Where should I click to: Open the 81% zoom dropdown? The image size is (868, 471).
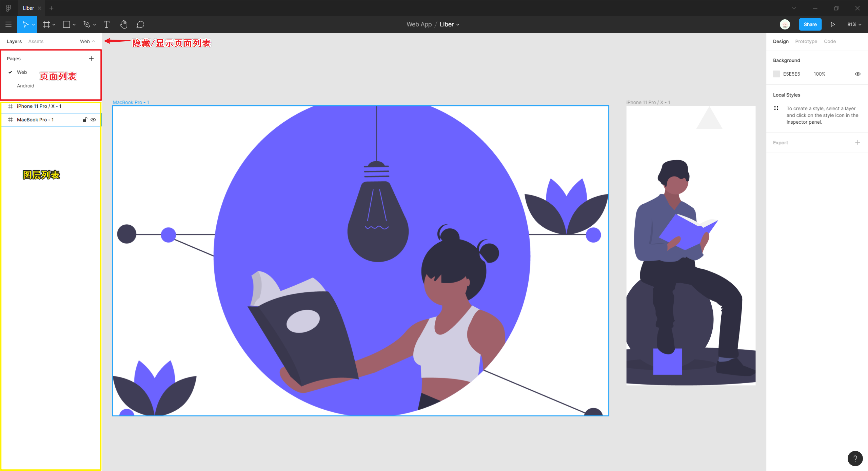coord(854,24)
